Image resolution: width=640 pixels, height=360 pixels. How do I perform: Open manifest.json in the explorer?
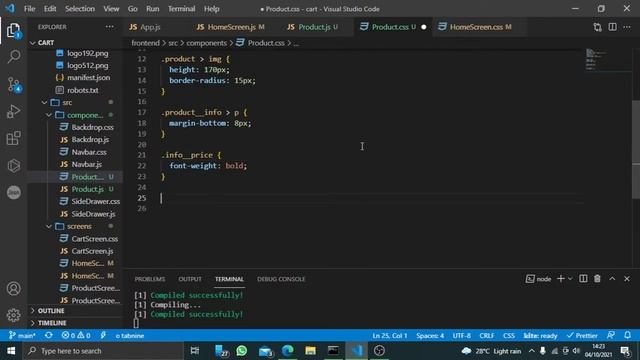[88, 78]
